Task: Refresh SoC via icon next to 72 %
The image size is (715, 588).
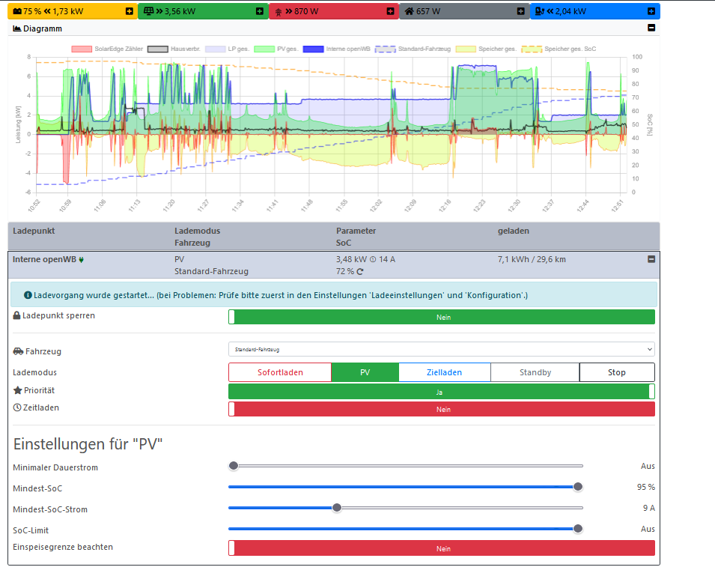Action: coord(360,271)
